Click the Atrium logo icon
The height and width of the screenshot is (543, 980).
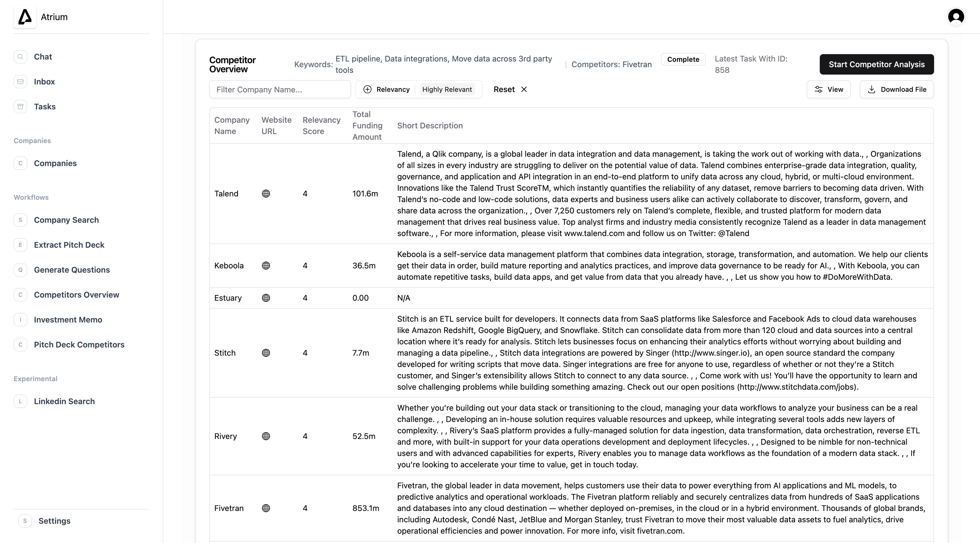[x=25, y=17]
